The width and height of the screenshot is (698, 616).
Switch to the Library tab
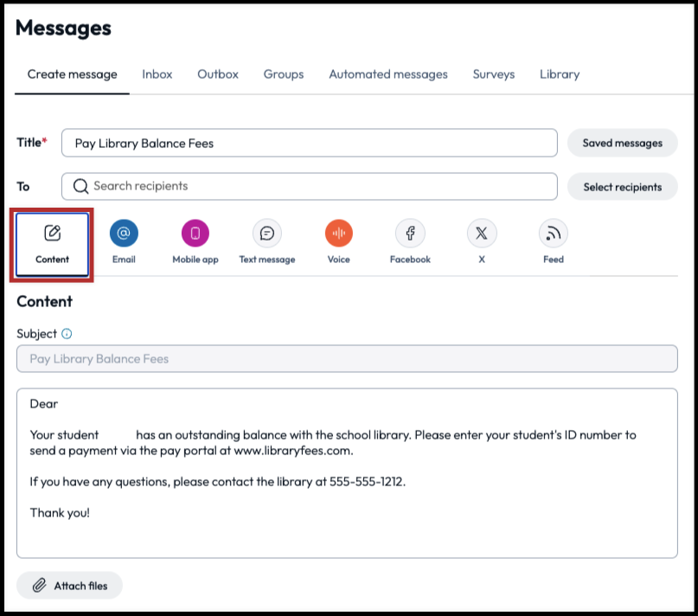[x=559, y=74]
